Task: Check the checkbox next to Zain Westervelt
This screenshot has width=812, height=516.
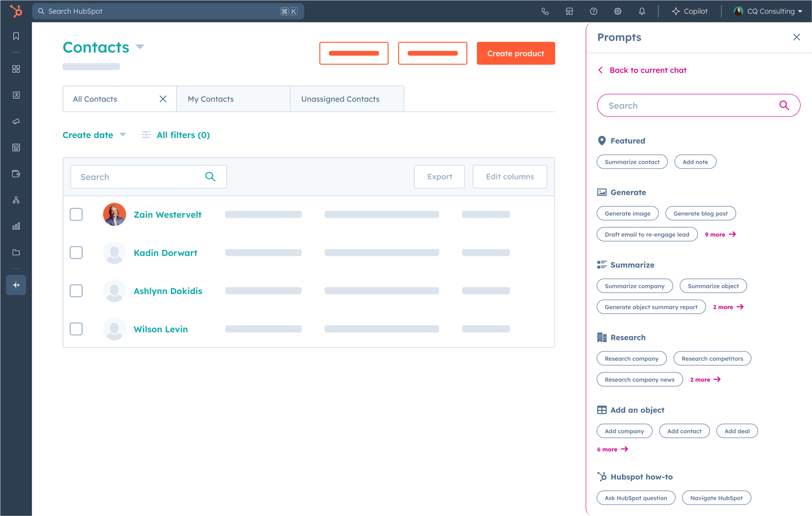Action: [x=76, y=214]
